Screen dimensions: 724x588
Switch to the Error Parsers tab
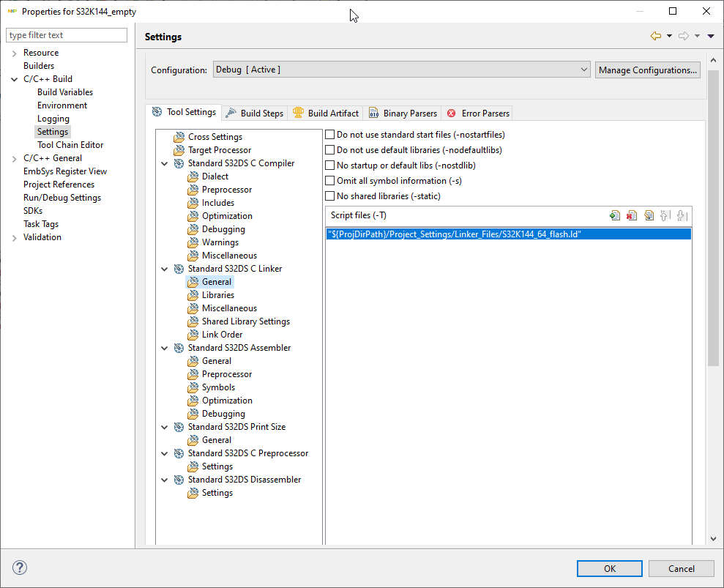pos(477,113)
